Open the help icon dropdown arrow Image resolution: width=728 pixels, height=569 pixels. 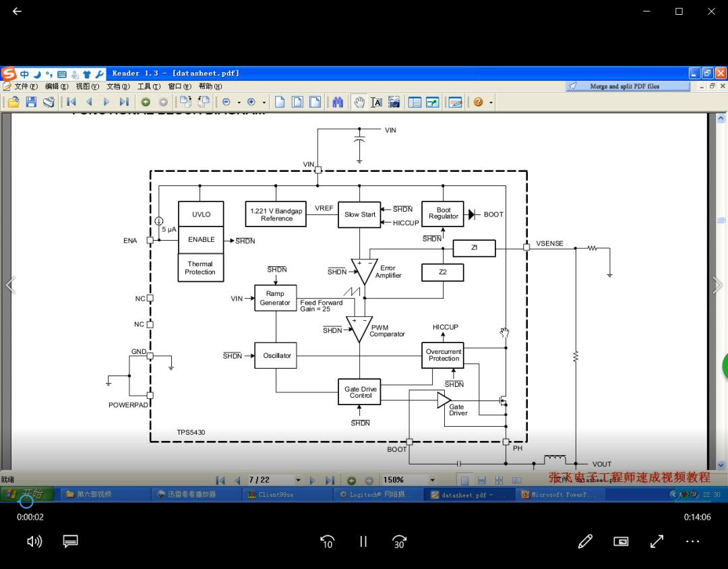tap(491, 102)
